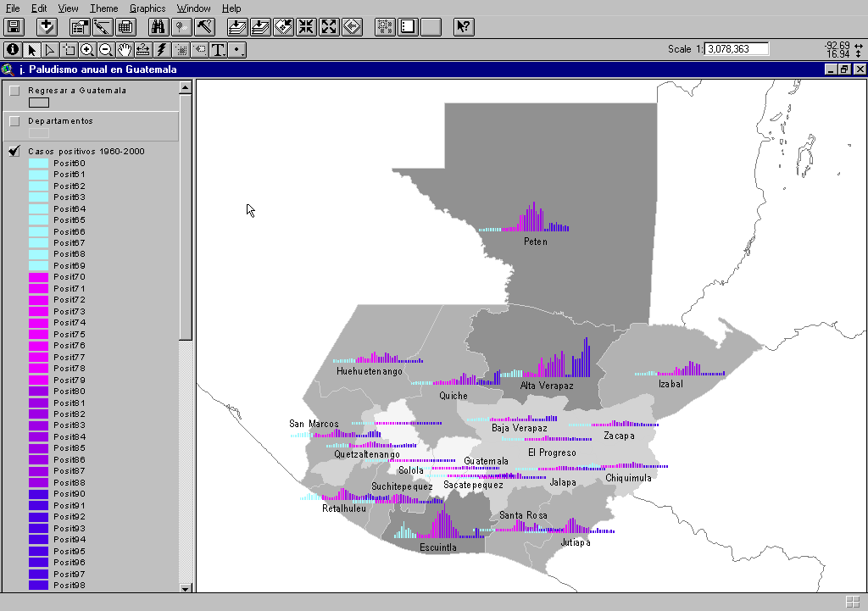Select the Text tool
Image resolution: width=868 pixels, height=611 pixels.
tap(219, 50)
